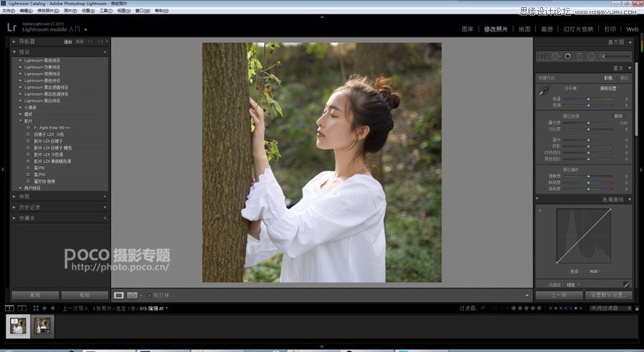Click the point curve edit icon
Viewport: 644px width, 352px height.
pos(626,284)
